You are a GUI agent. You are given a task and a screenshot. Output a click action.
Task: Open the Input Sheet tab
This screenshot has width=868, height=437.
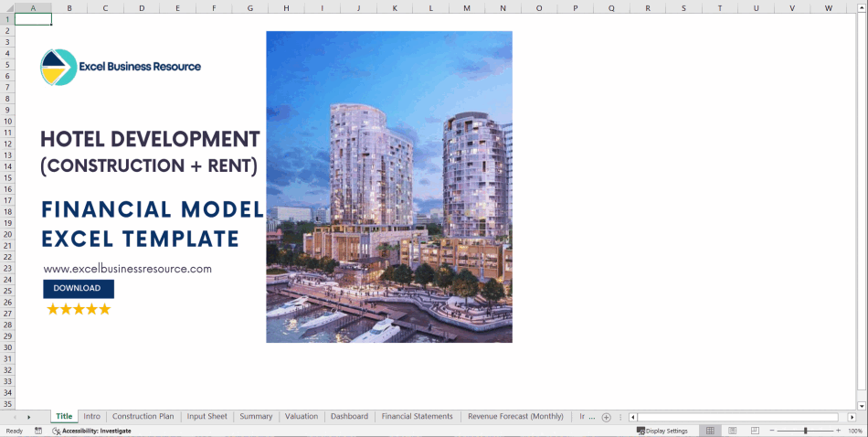pos(206,417)
